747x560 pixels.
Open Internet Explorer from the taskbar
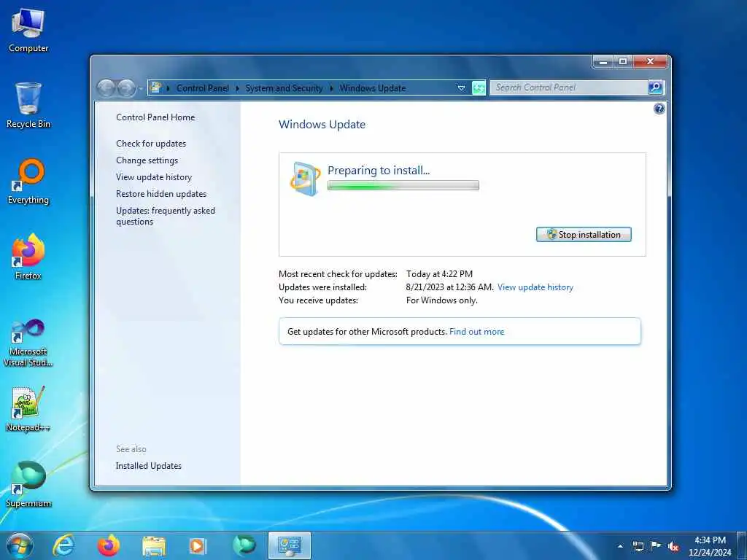coord(63,545)
